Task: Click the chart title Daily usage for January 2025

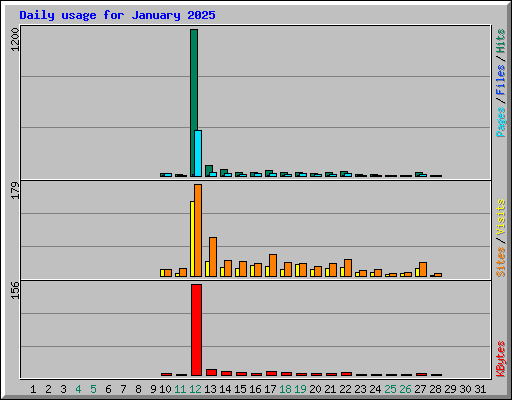Action: [117, 15]
